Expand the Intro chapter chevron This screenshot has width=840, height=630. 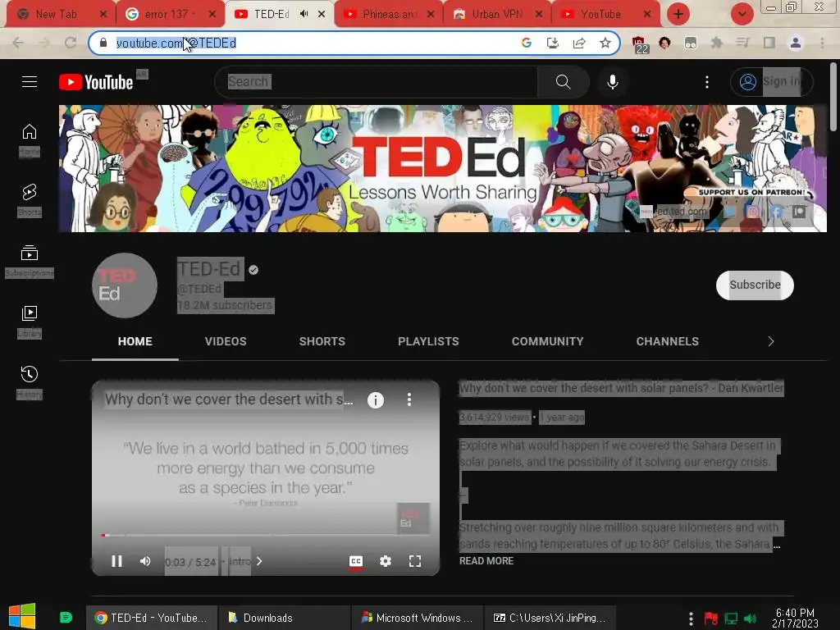pos(259,561)
